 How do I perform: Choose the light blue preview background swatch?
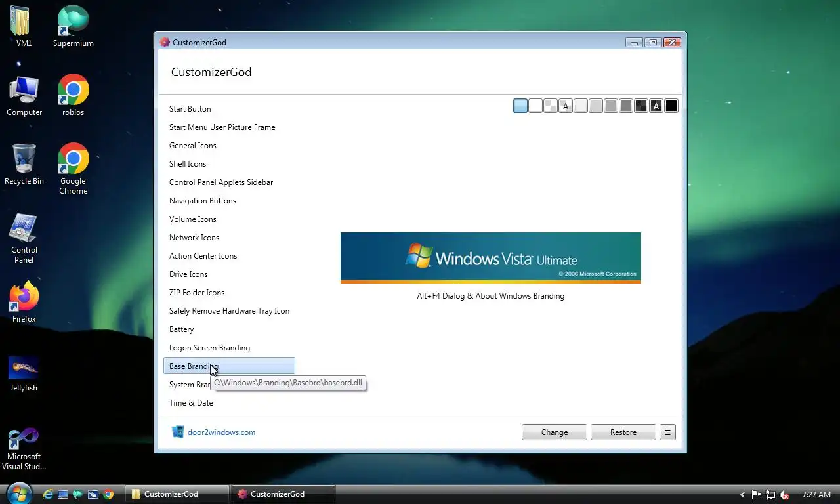[520, 106]
